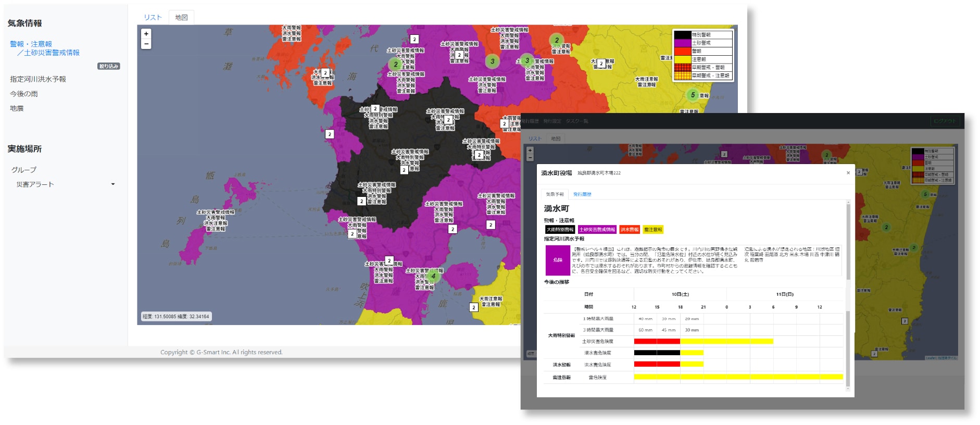Click the ログアウト button
This screenshot has height=425, width=980.
(945, 121)
